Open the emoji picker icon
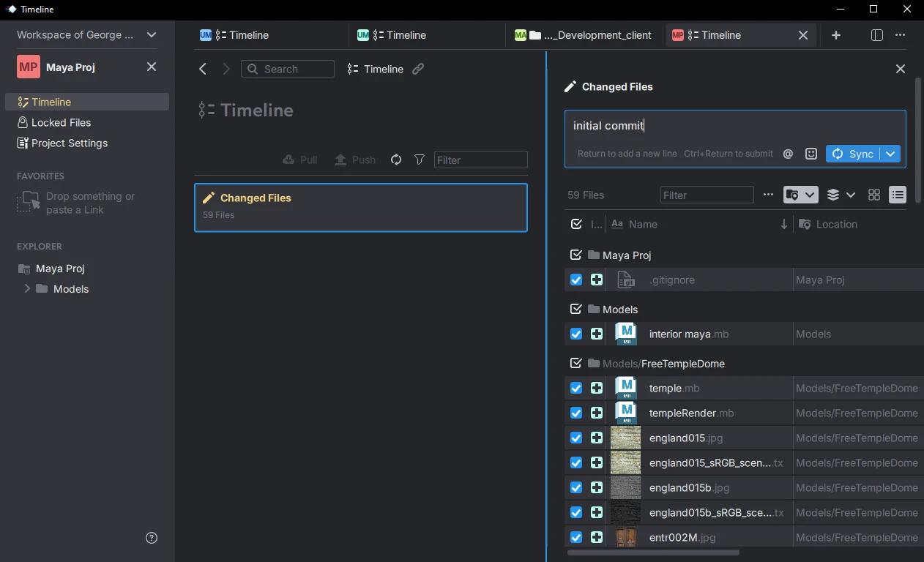 pos(811,154)
